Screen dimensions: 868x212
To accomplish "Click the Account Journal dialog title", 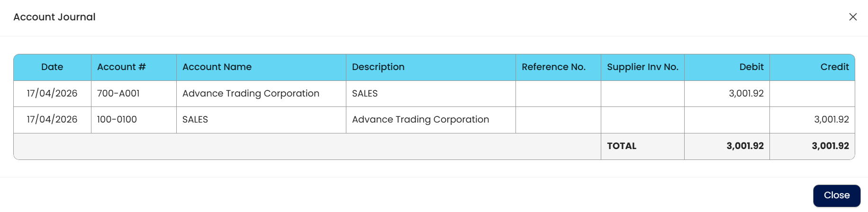I will [x=54, y=17].
